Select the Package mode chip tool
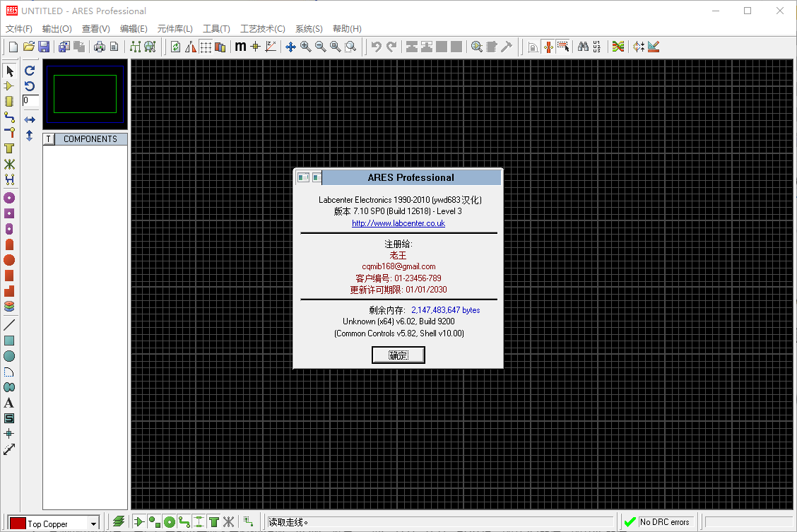Viewport: 797px width, 532px height. [9, 102]
